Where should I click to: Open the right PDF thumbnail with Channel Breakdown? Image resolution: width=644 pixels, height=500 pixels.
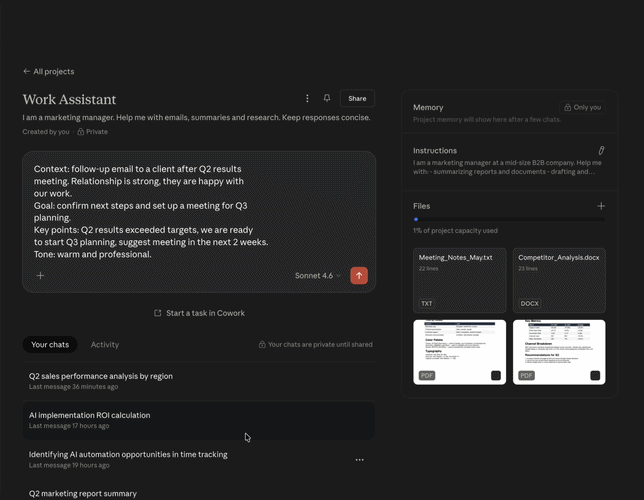click(559, 352)
